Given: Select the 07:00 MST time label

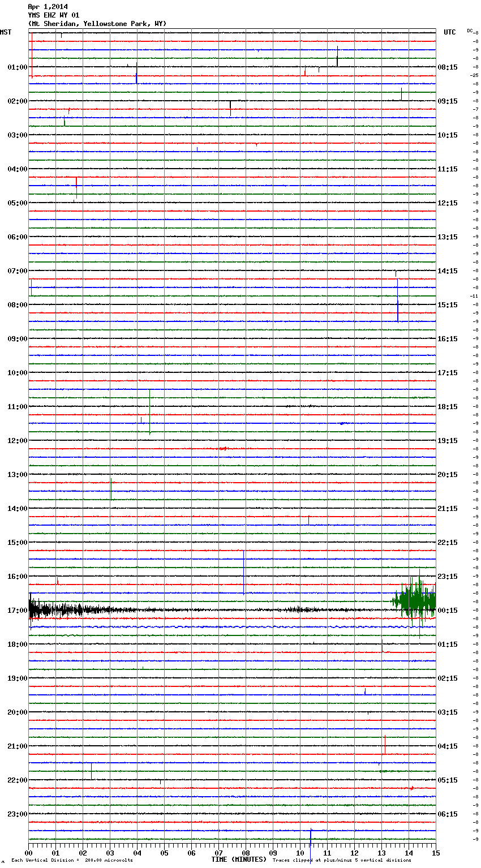Looking at the screenshot, I should pos(18,271).
